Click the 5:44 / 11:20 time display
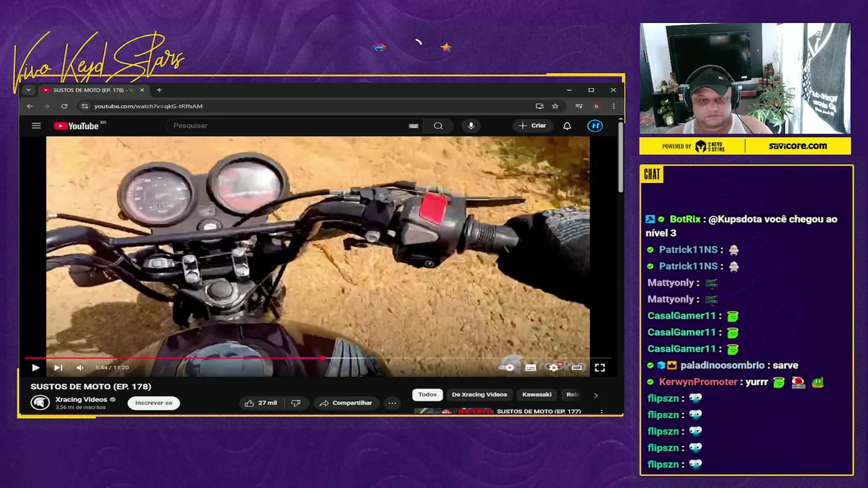This screenshot has height=488, width=868. [x=112, y=367]
